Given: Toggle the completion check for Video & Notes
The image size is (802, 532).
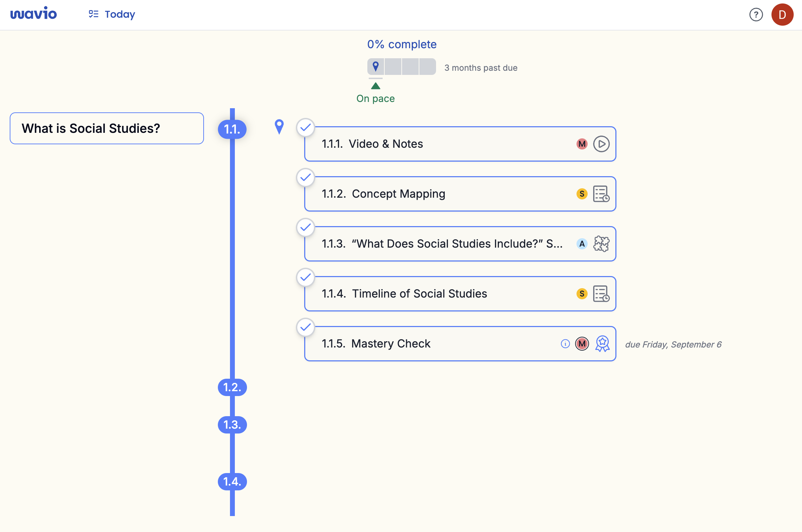Looking at the screenshot, I should tap(306, 128).
